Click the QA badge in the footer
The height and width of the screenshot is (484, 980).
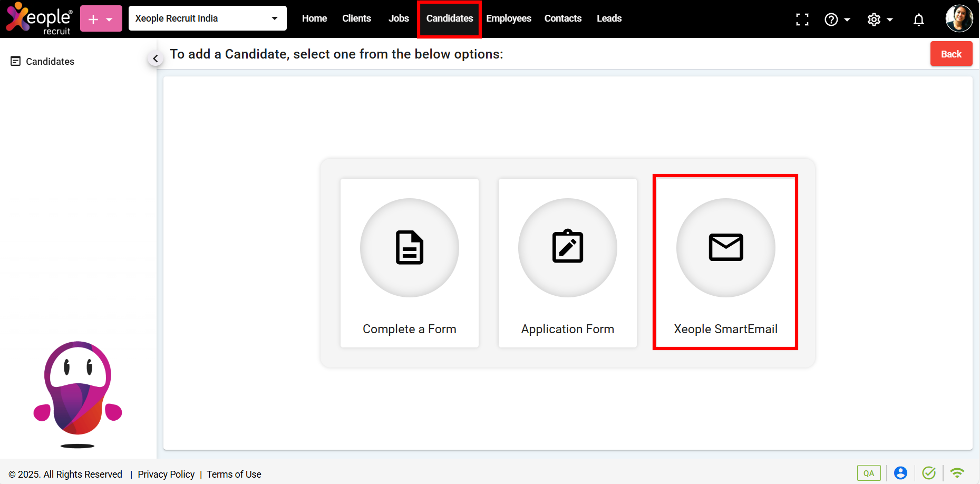[x=868, y=473]
